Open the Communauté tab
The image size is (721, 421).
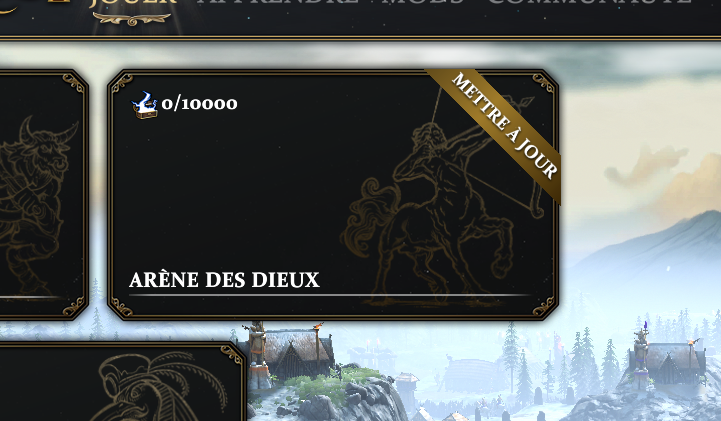[x=589, y=2]
